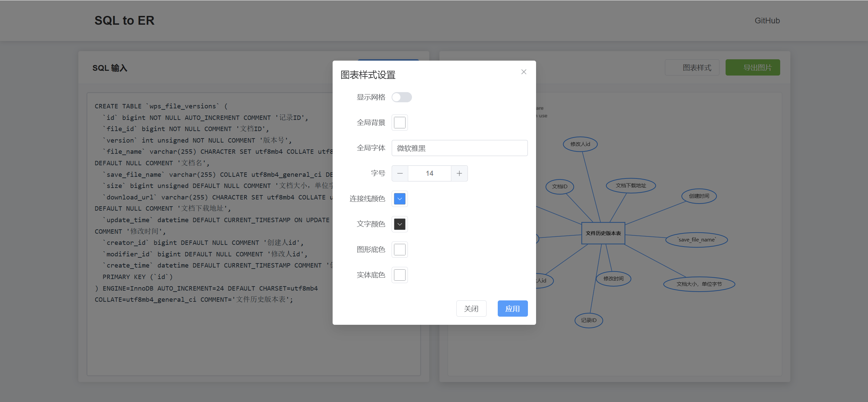Image resolution: width=868 pixels, height=402 pixels.
Task: Click the 显示网格 label
Action: [x=371, y=97]
